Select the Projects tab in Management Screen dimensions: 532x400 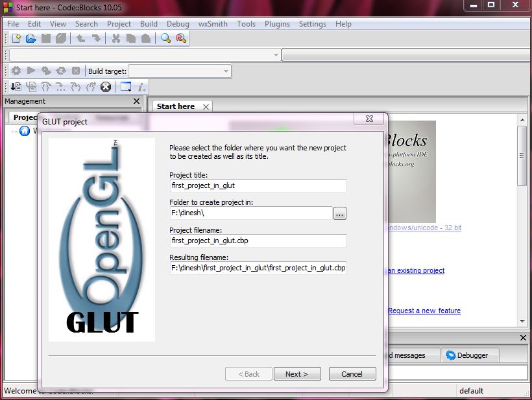coord(25,117)
